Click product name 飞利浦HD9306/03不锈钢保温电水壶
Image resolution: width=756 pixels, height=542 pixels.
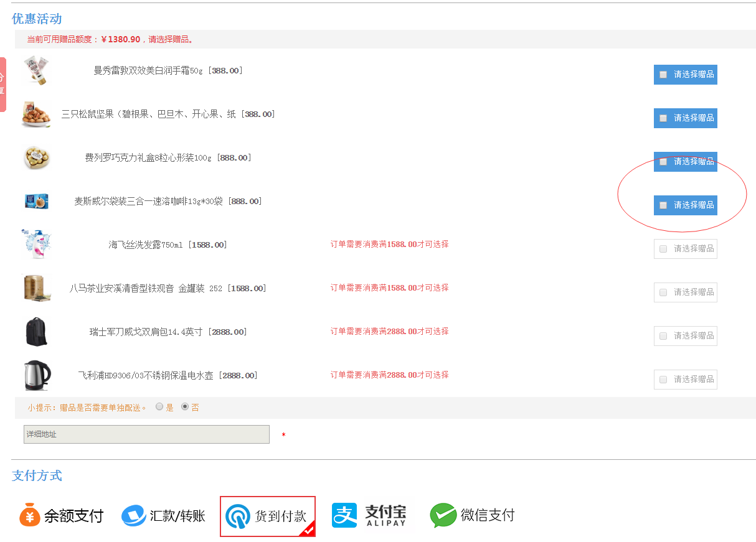point(146,376)
